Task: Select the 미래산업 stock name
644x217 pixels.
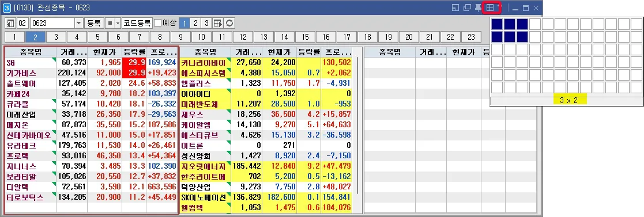Action: point(21,115)
